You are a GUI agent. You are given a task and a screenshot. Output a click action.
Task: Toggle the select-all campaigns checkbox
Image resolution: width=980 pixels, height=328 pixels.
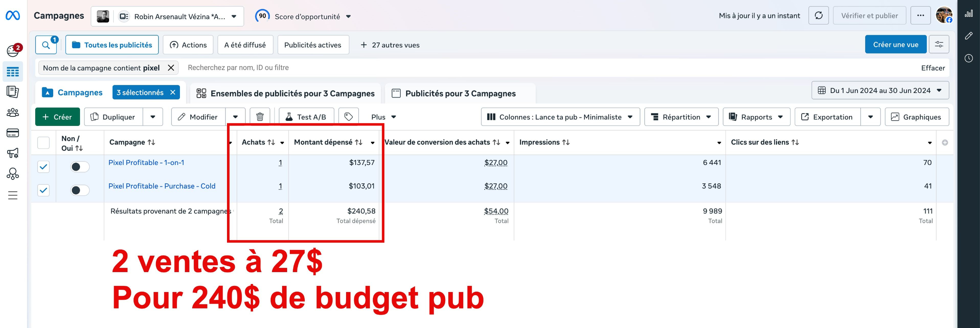pos(44,143)
